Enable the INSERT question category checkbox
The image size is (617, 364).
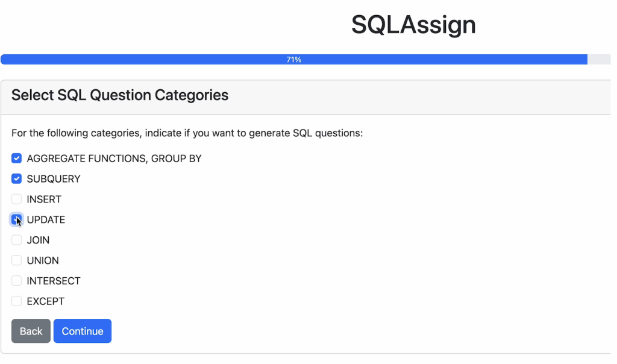click(16, 199)
